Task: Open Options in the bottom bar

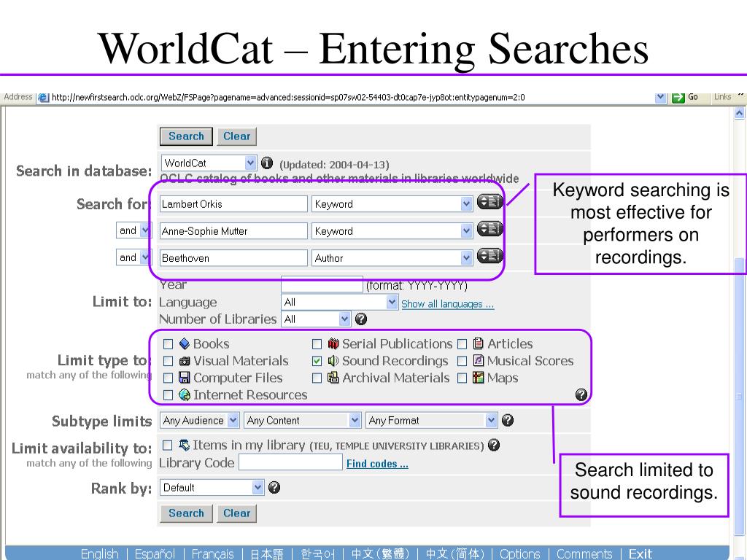Action: point(519,554)
